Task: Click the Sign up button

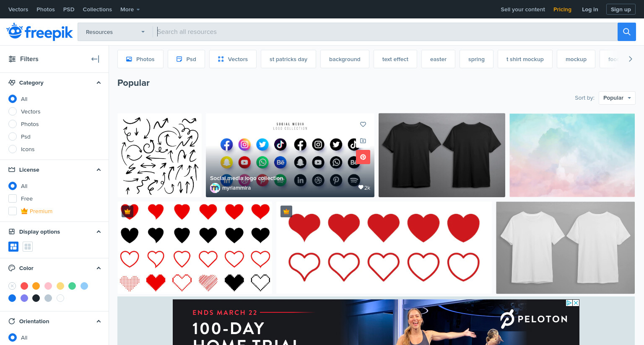Action: (x=621, y=9)
